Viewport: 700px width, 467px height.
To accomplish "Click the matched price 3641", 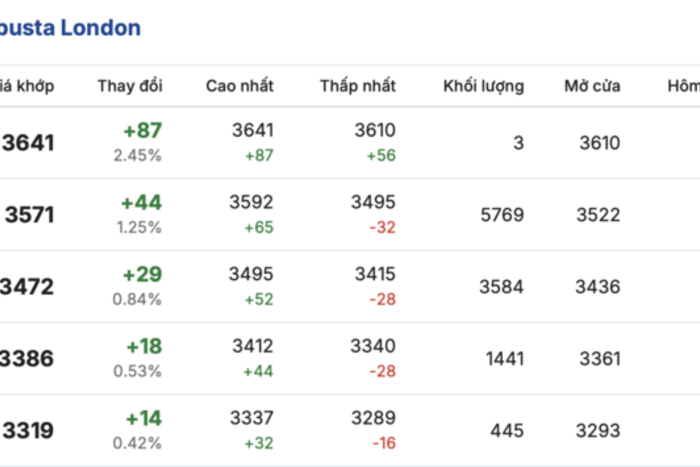I will pyautogui.click(x=29, y=143).
